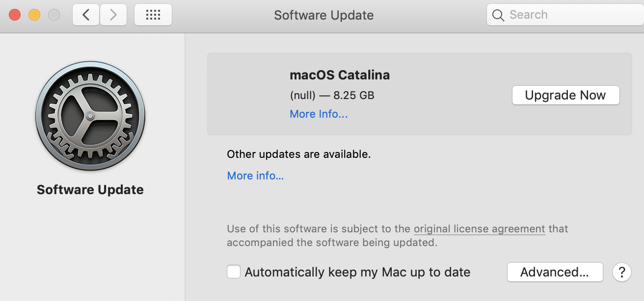Open More info for other updates
This screenshot has width=644, height=301.
coord(255,176)
